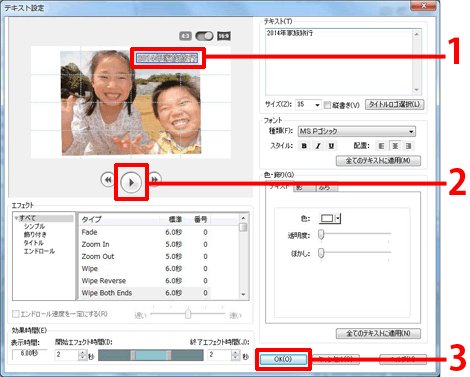Select the text box on the preview photo
The image size is (470, 377).
[x=167, y=58]
